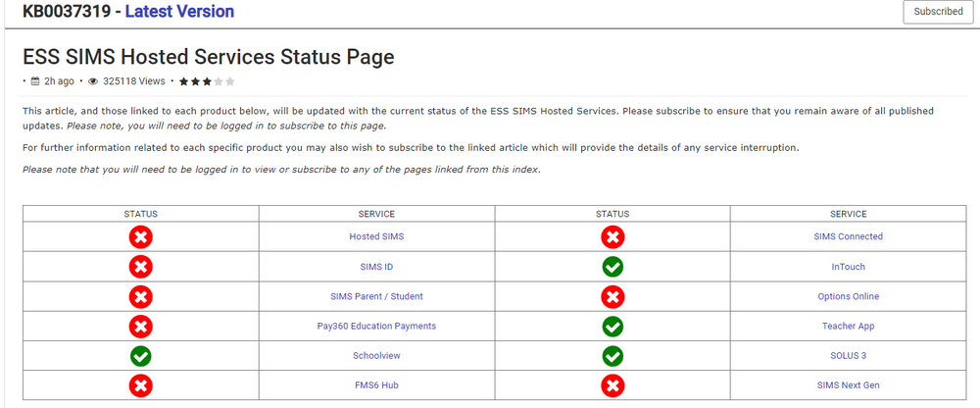Image resolution: width=980 pixels, height=408 pixels.
Task: Click the 325118 Views text
Action: (x=134, y=81)
